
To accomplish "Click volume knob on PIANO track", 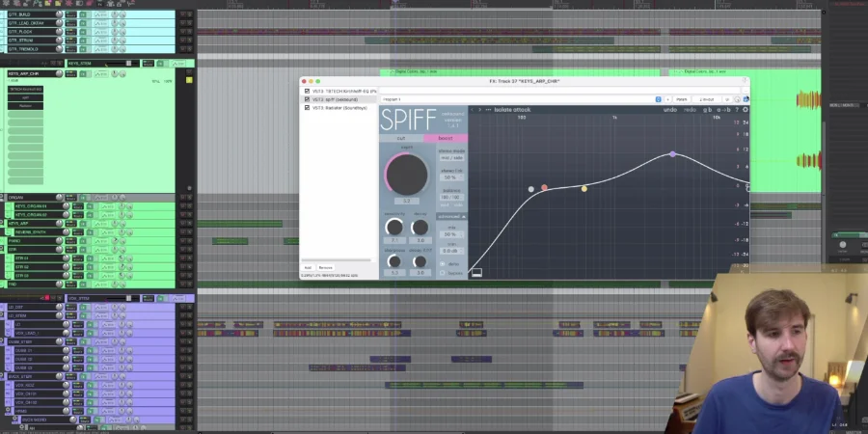I will [x=59, y=241].
